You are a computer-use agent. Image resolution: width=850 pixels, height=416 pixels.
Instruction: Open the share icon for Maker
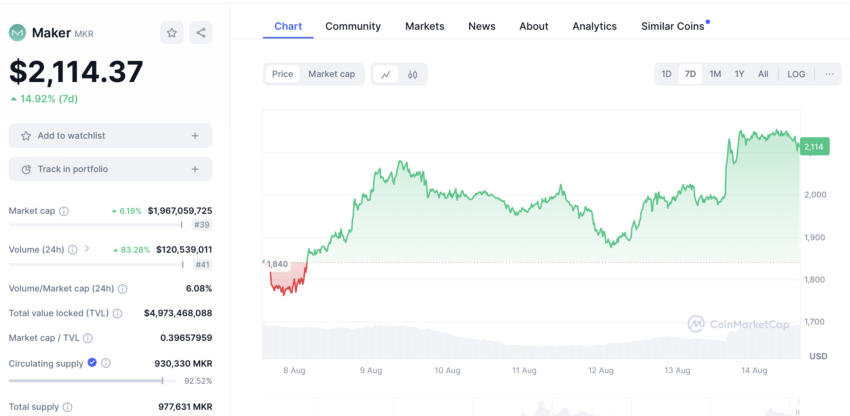(x=201, y=33)
